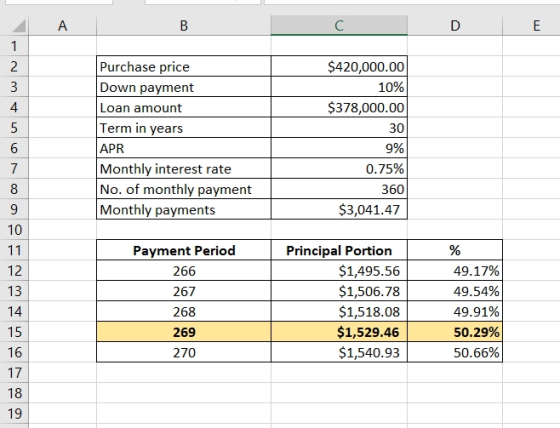
Task: Click the $1,518.08 principal cell
Action: (339, 311)
